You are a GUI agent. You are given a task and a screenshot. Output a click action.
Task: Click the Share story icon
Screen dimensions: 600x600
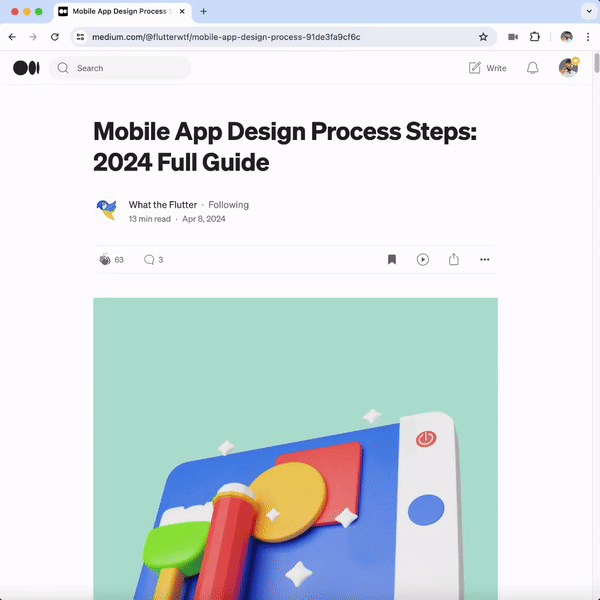[x=454, y=260]
